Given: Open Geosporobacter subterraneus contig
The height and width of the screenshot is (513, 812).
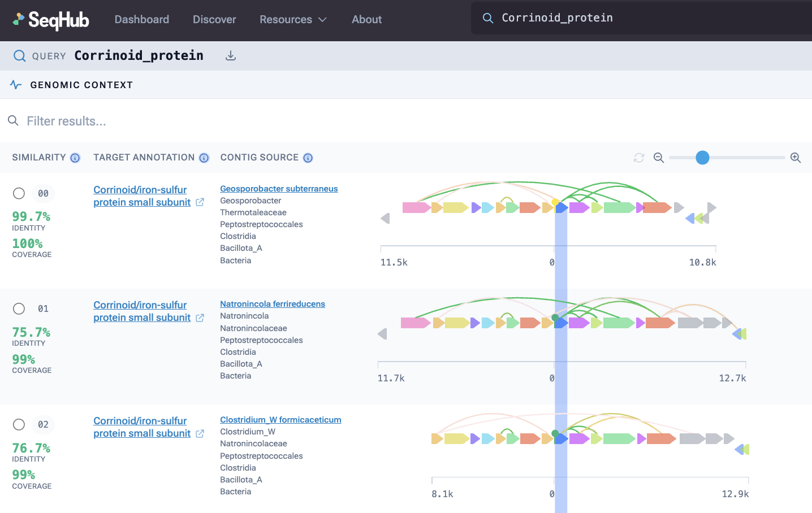Looking at the screenshot, I should pos(279,189).
